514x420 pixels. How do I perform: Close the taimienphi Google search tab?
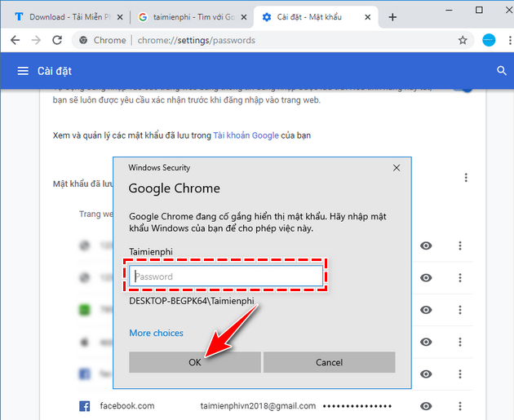244,17
